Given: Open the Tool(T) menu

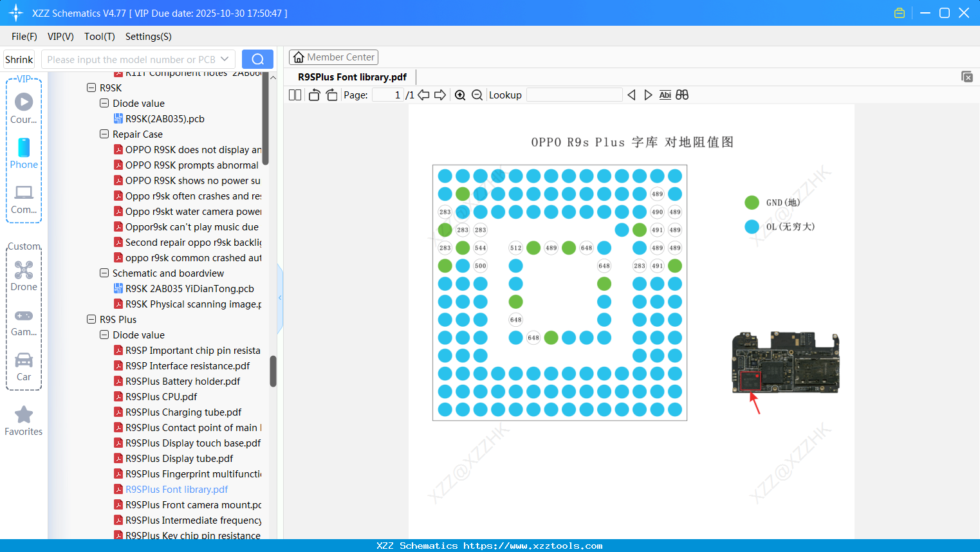Looking at the screenshot, I should pos(100,37).
